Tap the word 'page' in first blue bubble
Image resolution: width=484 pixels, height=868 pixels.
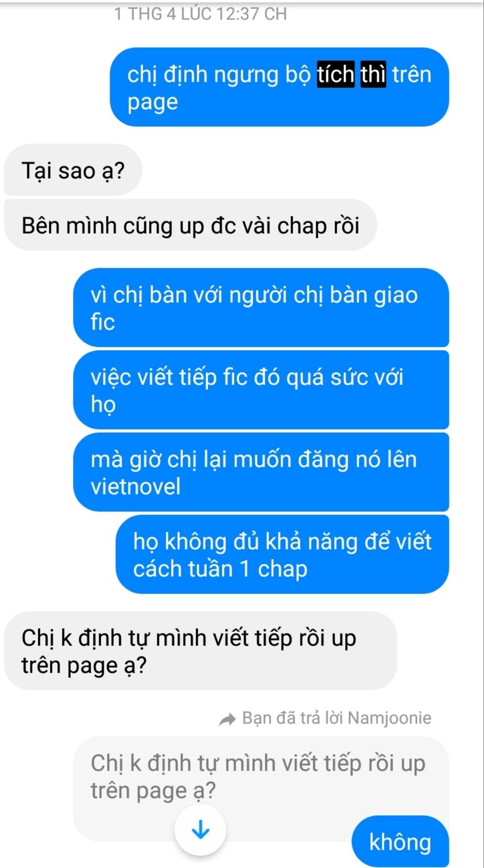[x=153, y=103]
